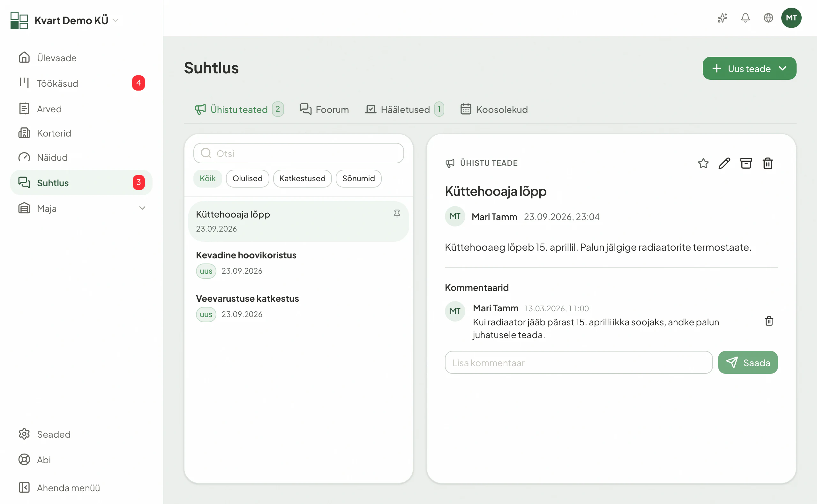This screenshot has height=504, width=817.
Task: Expand the Maja submenu chevron
Action: (x=142, y=208)
